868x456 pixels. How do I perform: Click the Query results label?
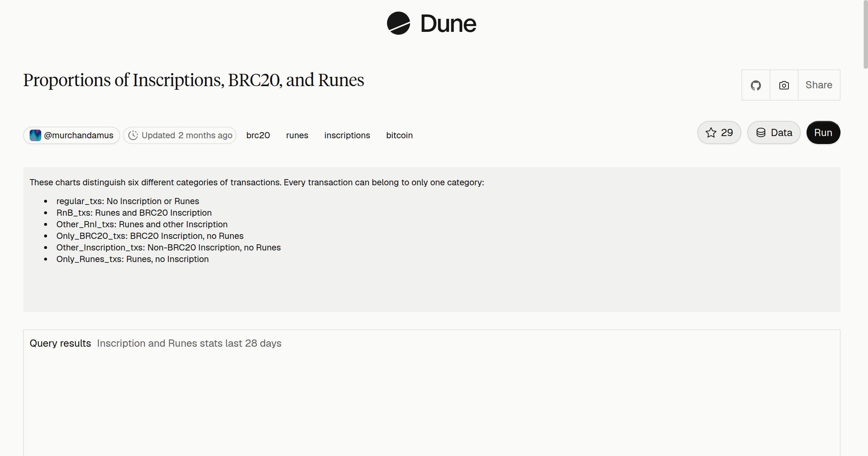(60, 343)
